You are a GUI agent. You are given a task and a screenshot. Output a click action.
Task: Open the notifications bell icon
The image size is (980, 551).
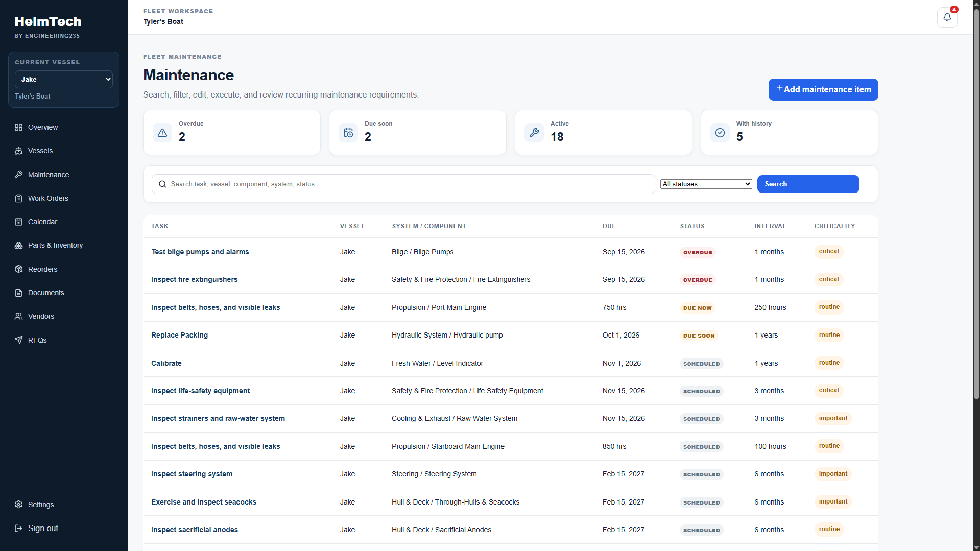[x=947, y=17]
